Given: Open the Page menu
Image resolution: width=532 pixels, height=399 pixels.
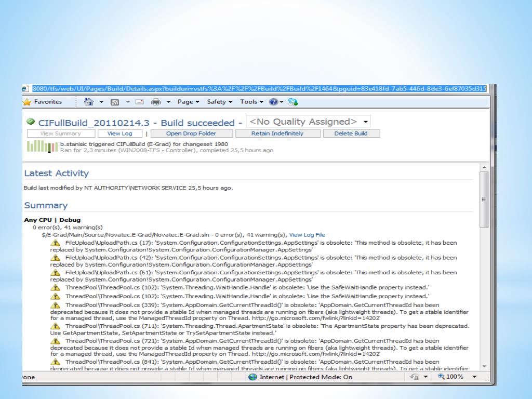Looking at the screenshot, I should (188, 102).
